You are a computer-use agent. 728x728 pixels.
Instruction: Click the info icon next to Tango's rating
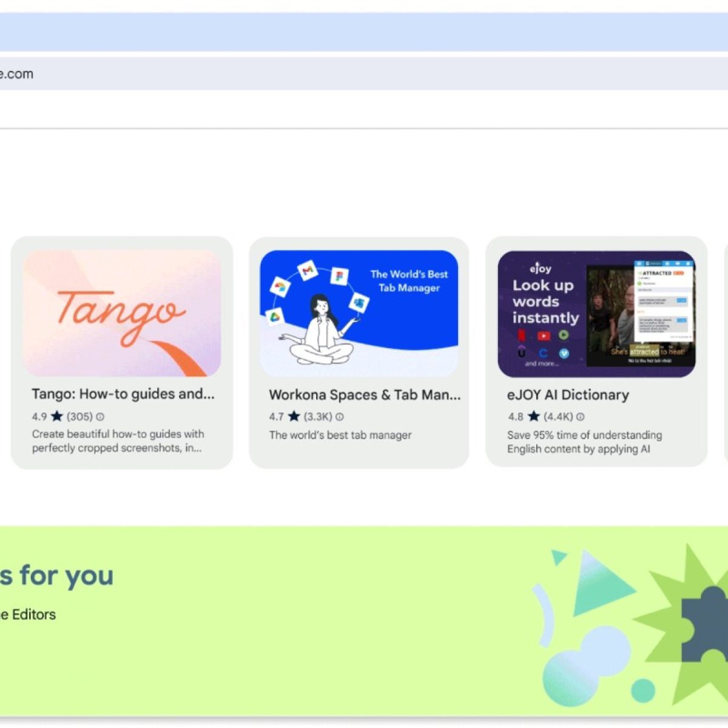click(x=101, y=417)
